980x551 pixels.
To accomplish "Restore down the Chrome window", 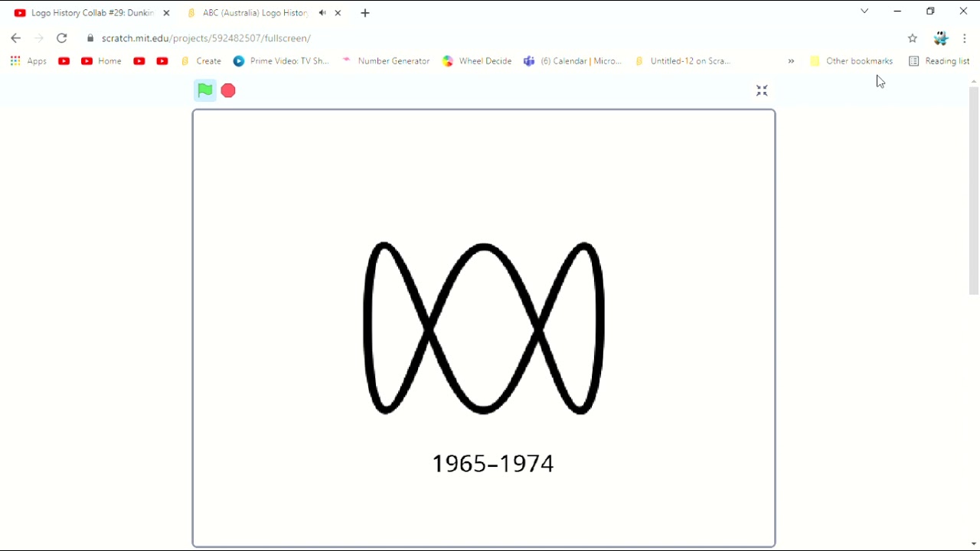I will (x=930, y=11).
